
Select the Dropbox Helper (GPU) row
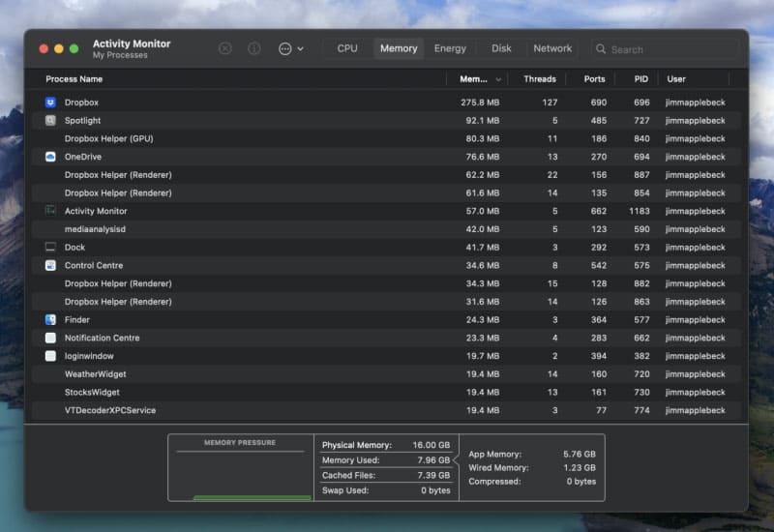[386, 138]
